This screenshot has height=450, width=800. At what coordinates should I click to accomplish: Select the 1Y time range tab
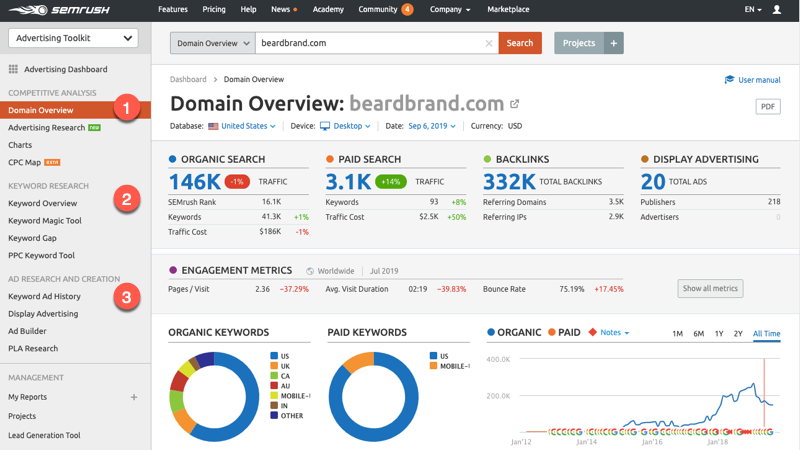[x=719, y=333]
